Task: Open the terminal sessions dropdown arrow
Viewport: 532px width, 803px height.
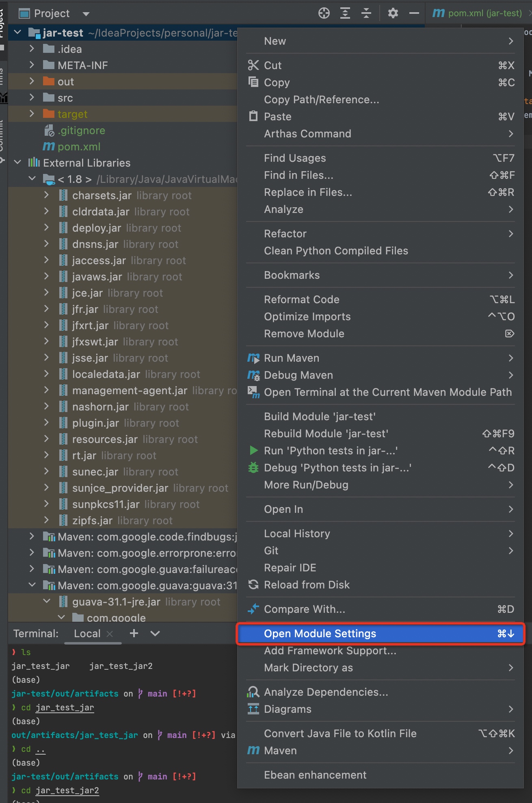Action: (155, 633)
